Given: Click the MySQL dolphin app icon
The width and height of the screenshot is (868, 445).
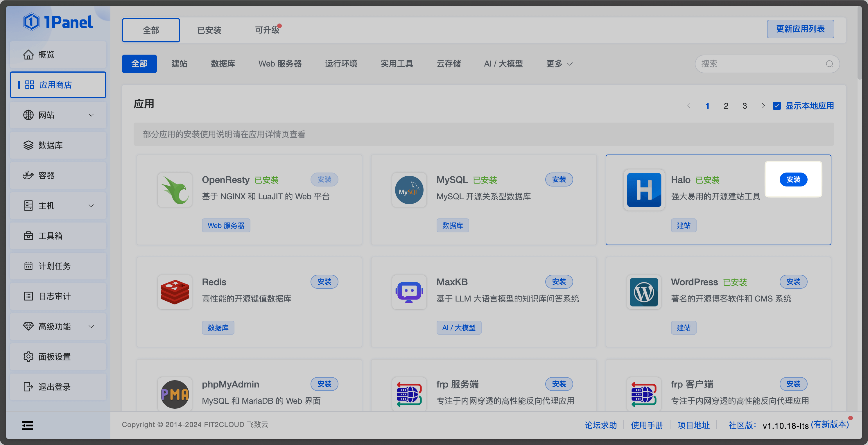Looking at the screenshot, I should point(409,190).
